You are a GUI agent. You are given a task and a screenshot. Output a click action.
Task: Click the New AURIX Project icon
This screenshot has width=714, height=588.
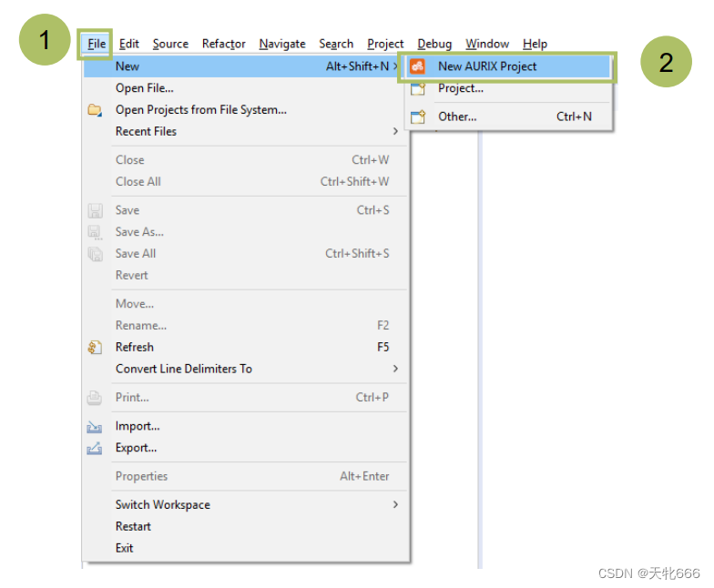417,66
